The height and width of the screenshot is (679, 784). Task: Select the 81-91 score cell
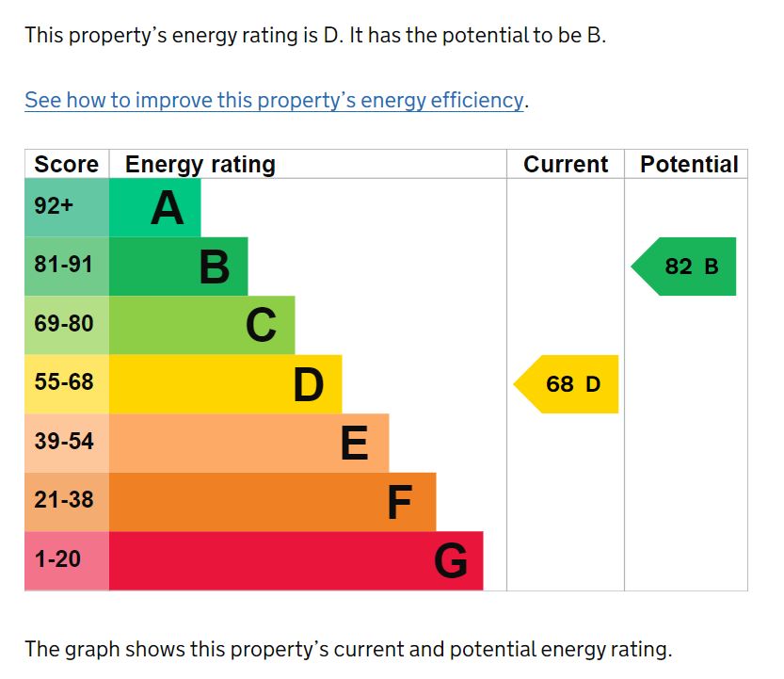click(x=67, y=267)
